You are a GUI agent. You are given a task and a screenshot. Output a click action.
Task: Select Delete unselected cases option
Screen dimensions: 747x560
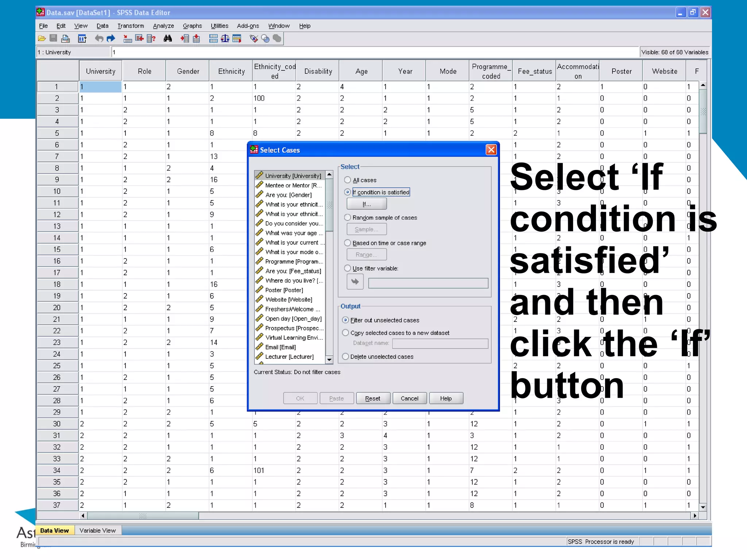pos(345,356)
